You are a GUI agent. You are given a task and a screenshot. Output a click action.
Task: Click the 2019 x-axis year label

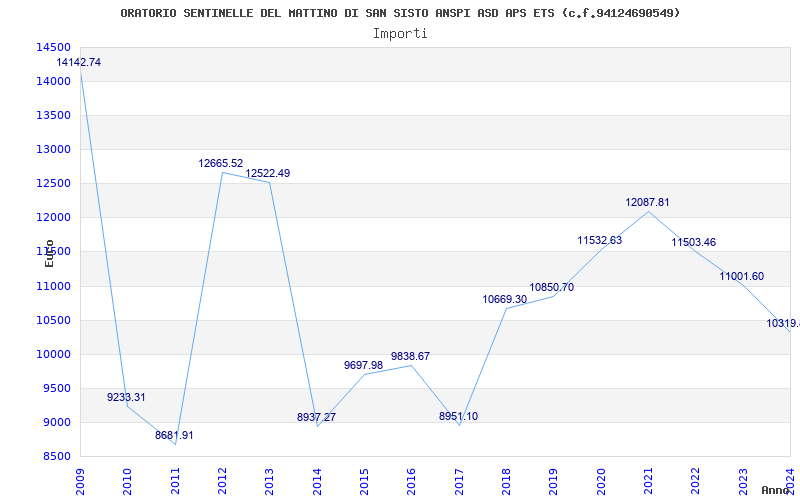pos(554,481)
